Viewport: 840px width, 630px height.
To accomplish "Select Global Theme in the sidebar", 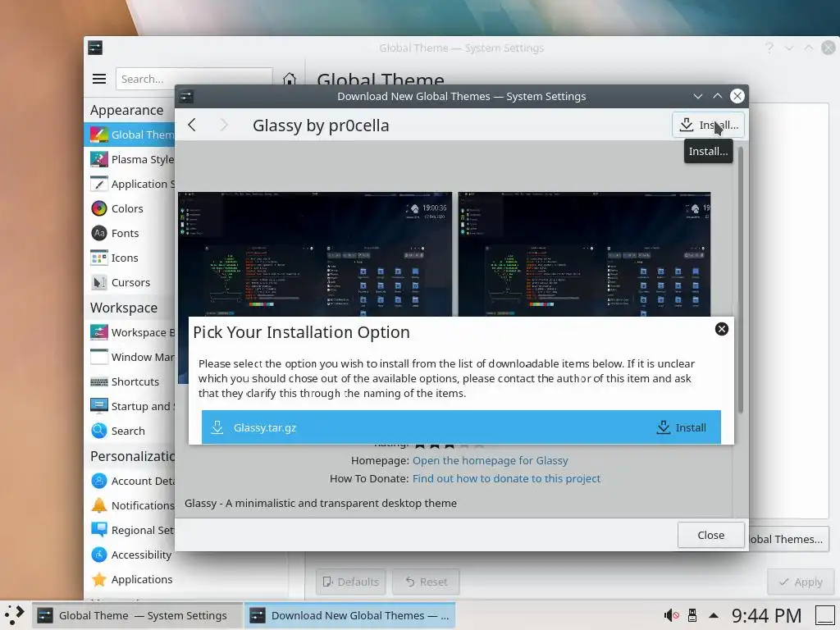I will (x=130, y=135).
